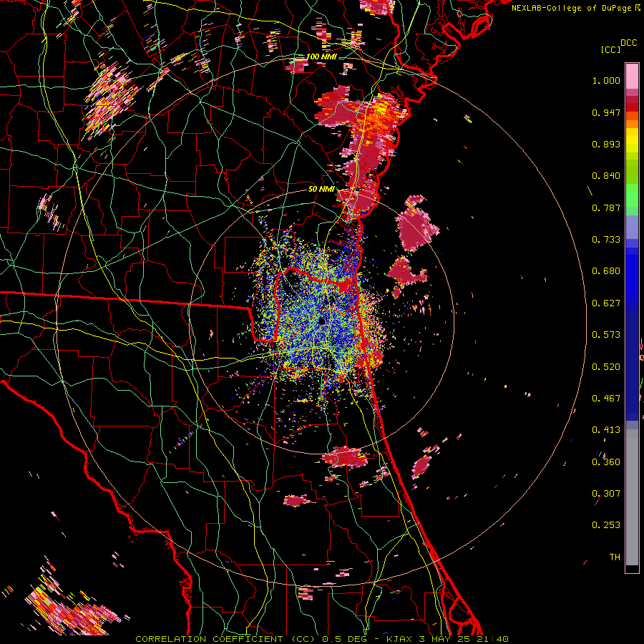
Task: Click the 1.000 scale value
Action: (x=606, y=80)
